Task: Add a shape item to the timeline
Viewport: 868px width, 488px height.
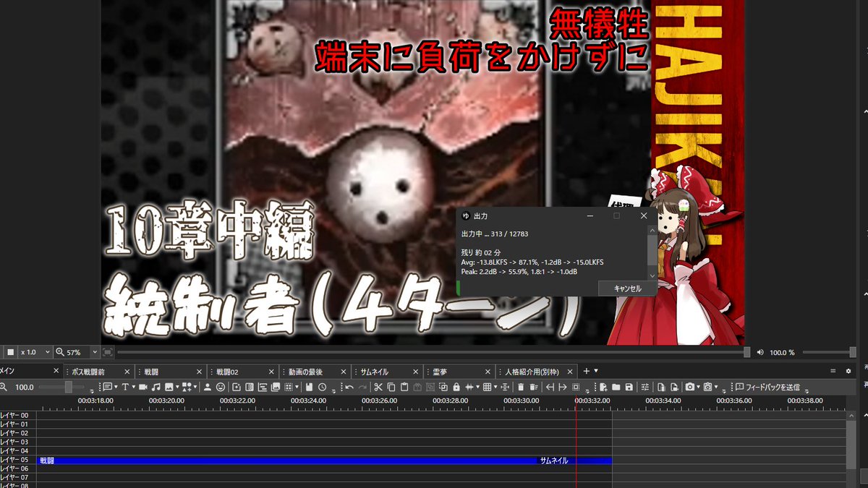Action: pyautogui.click(x=187, y=387)
